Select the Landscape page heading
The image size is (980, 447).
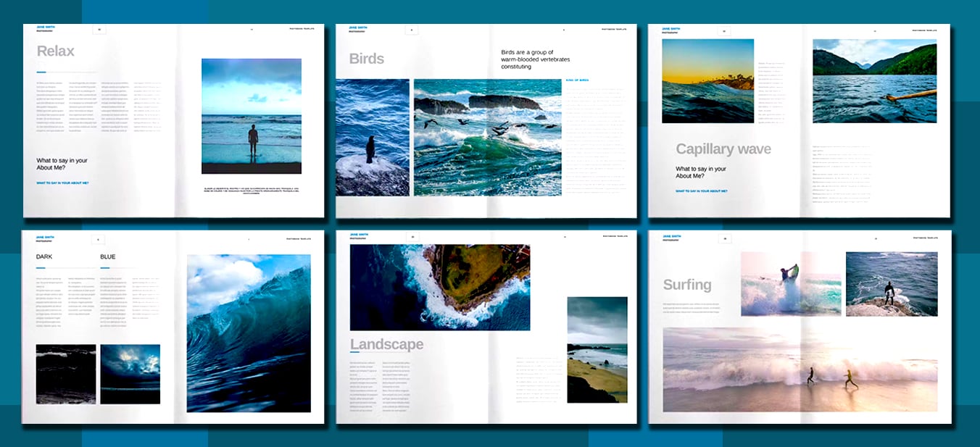click(x=386, y=343)
